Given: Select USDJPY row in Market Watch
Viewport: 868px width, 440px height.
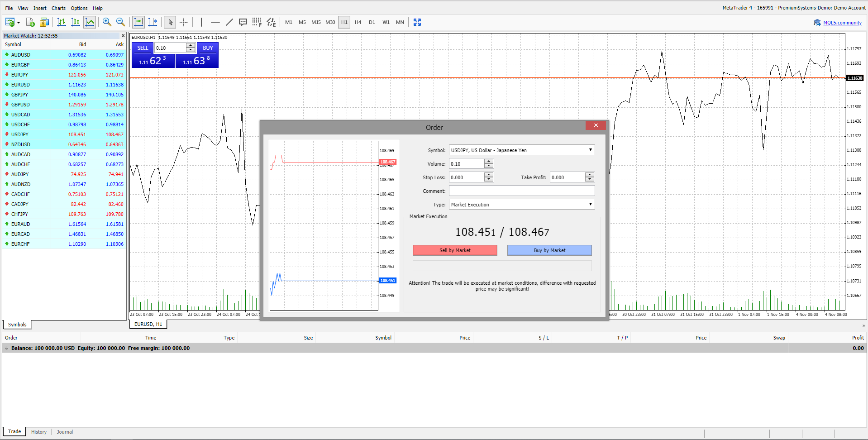Looking at the screenshot, I should tap(64, 134).
